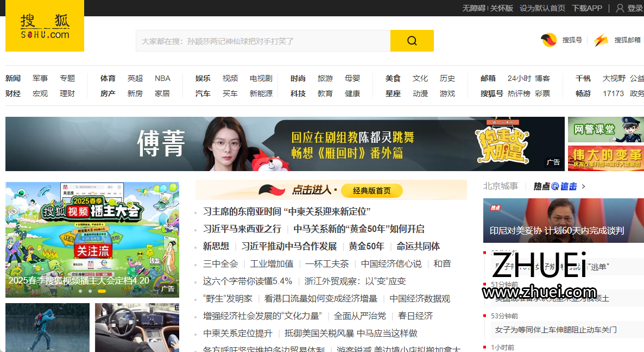Select the active yellow carousel indicator
This screenshot has height=352, width=644.
click(102, 291)
